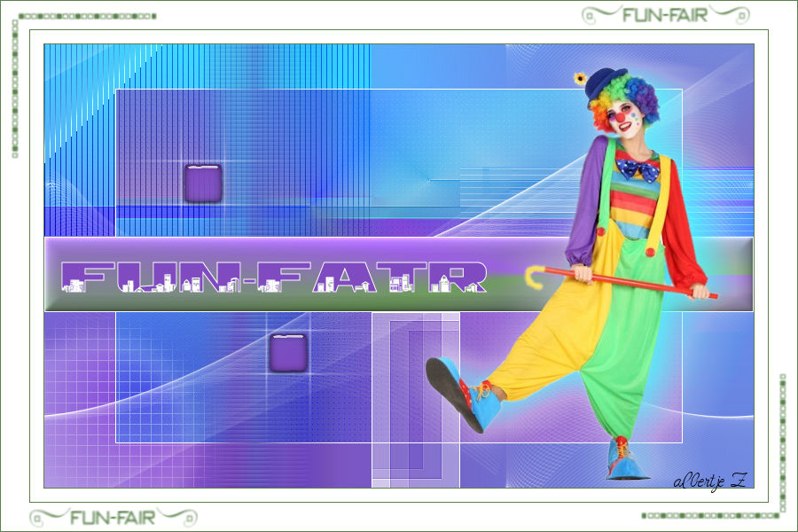The image size is (798, 532).
Task: Click the clown's shoe on the ground
Action: tap(628, 461)
